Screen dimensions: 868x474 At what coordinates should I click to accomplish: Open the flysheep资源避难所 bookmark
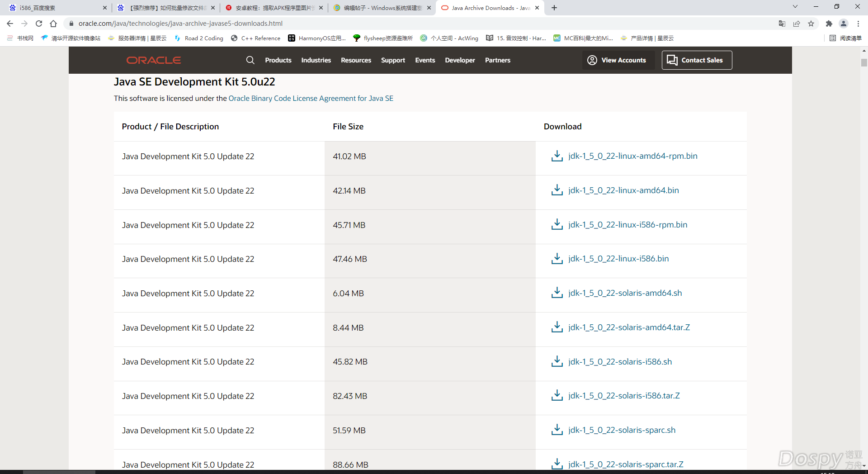coord(383,38)
